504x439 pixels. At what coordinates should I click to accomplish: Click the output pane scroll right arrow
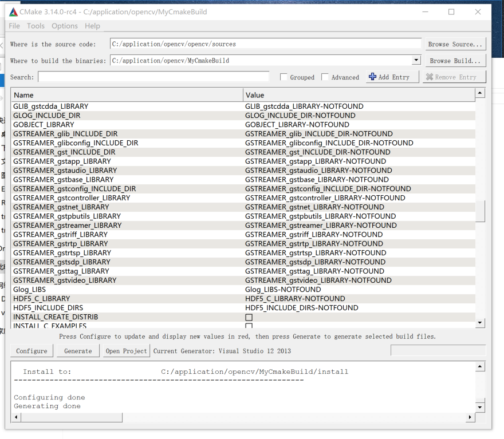pos(470,417)
